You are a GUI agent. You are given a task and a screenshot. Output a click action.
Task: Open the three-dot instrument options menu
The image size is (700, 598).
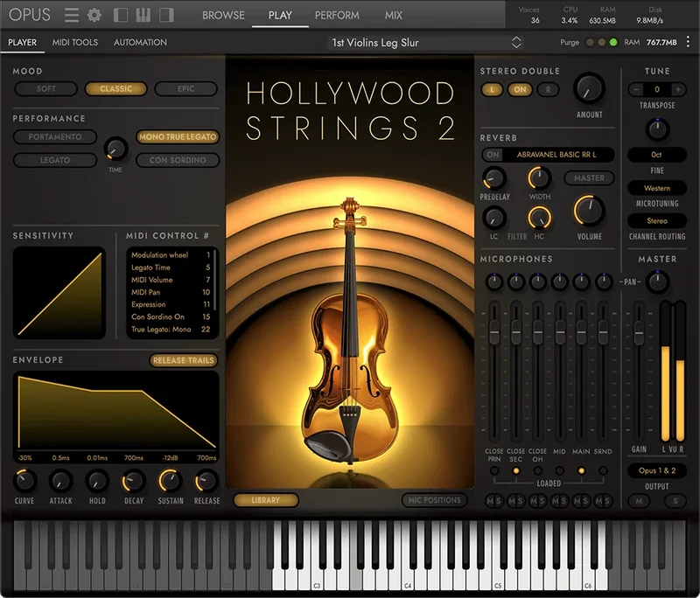(688, 42)
